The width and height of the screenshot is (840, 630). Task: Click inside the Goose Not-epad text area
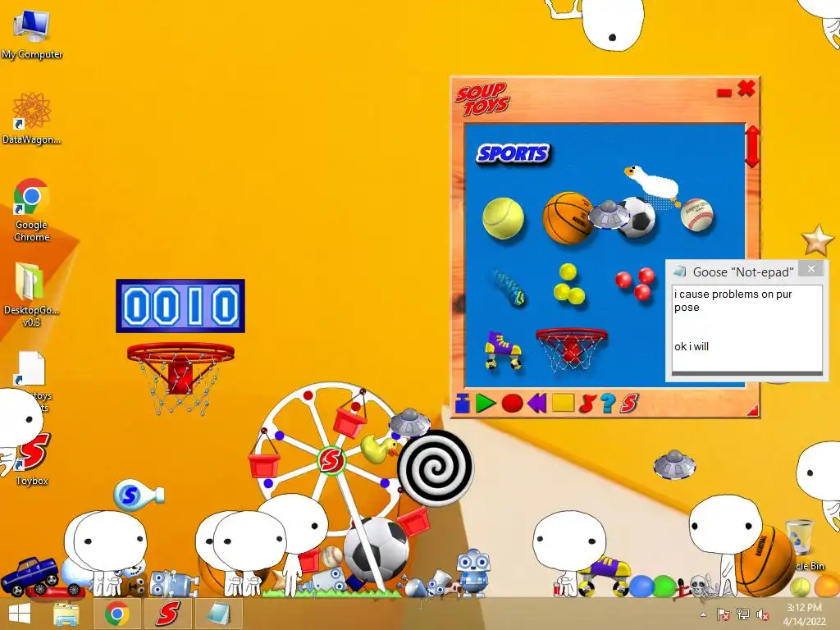(x=746, y=328)
